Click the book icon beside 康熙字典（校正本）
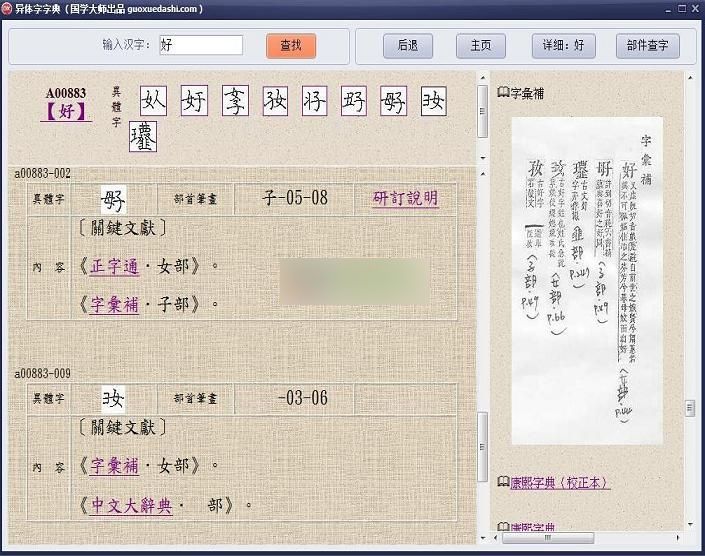Viewport: 705px width, 556px height. pyautogui.click(x=503, y=482)
